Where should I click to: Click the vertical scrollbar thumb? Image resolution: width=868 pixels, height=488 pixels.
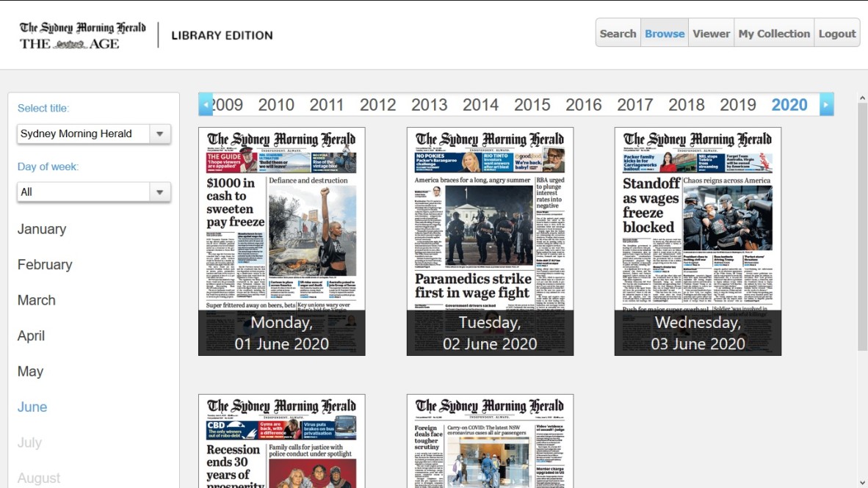coord(862,226)
